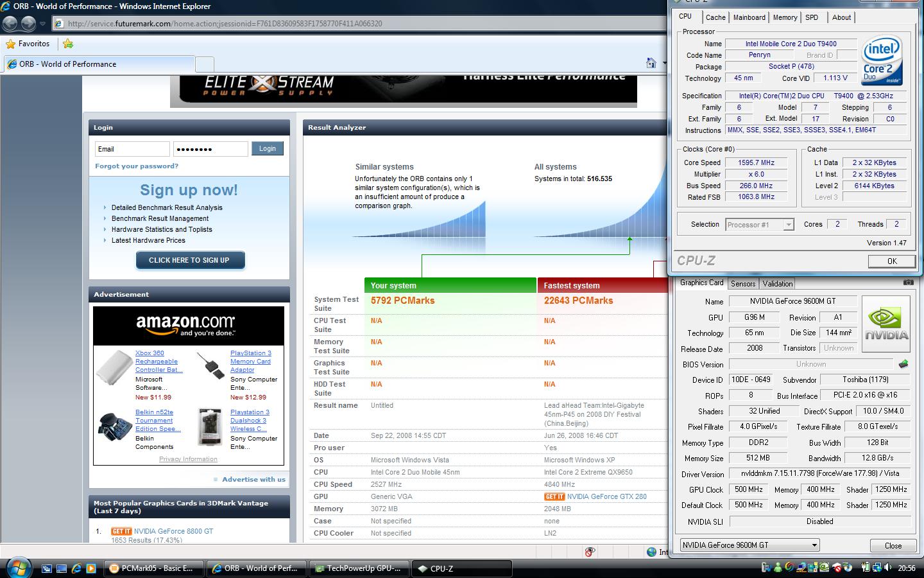Click the Messenger buddy tray icon
Image resolution: width=924 pixels, height=578 pixels.
[x=778, y=567]
